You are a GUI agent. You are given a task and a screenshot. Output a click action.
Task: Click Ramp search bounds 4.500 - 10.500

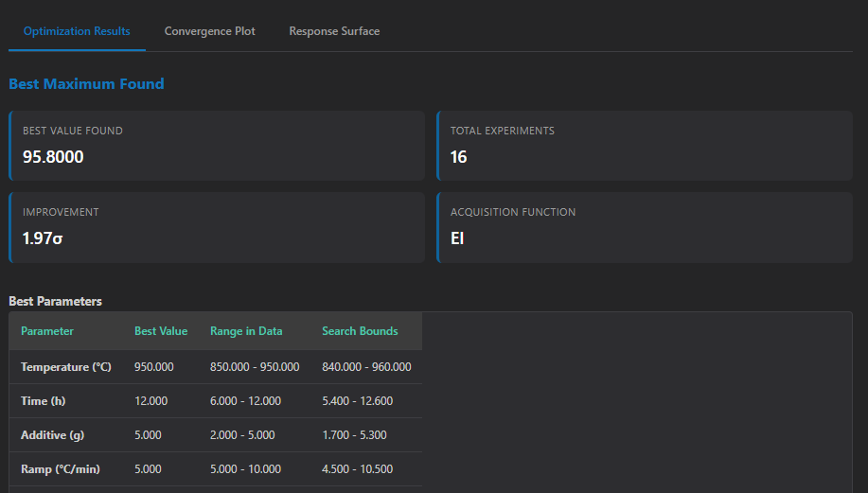[357, 469]
